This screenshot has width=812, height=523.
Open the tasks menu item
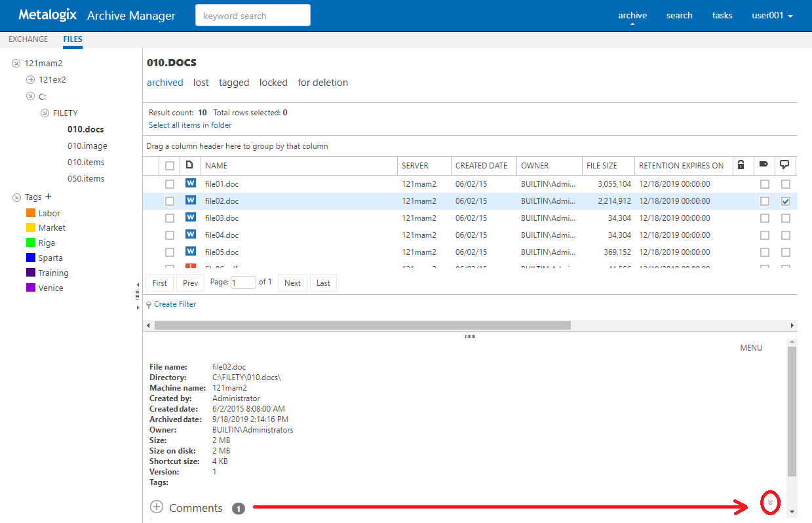tap(722, 16)
